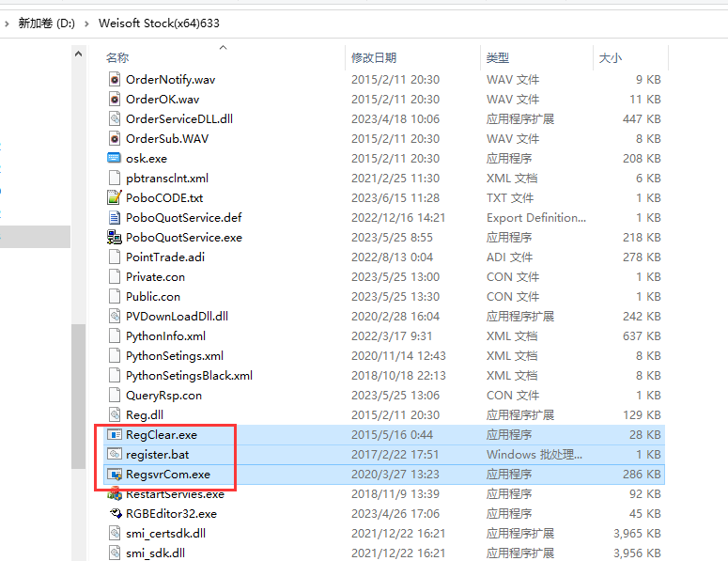Viewport: 728px width, 561px height.
Task: Click the navigation pane scroll up arrow
Action: [x=79, y=54]
